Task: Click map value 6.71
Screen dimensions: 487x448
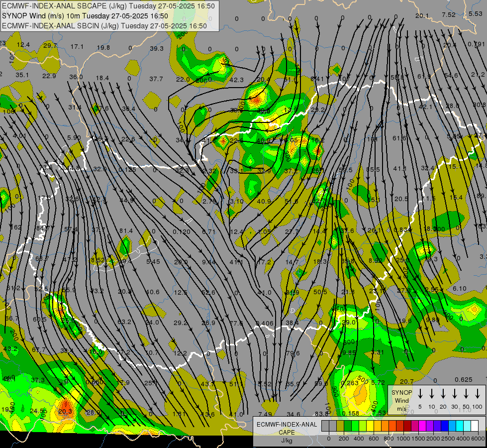Action: 209,231
